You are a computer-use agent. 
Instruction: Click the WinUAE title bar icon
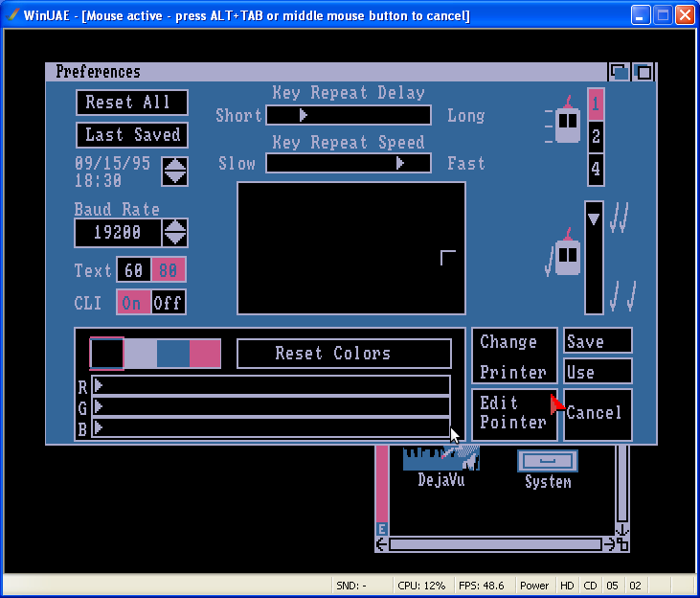point(12,14)
